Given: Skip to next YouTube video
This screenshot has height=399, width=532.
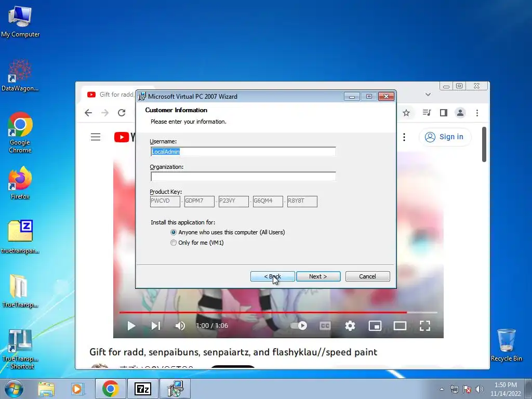Looking at the screenshot, I should pos(156,326).
